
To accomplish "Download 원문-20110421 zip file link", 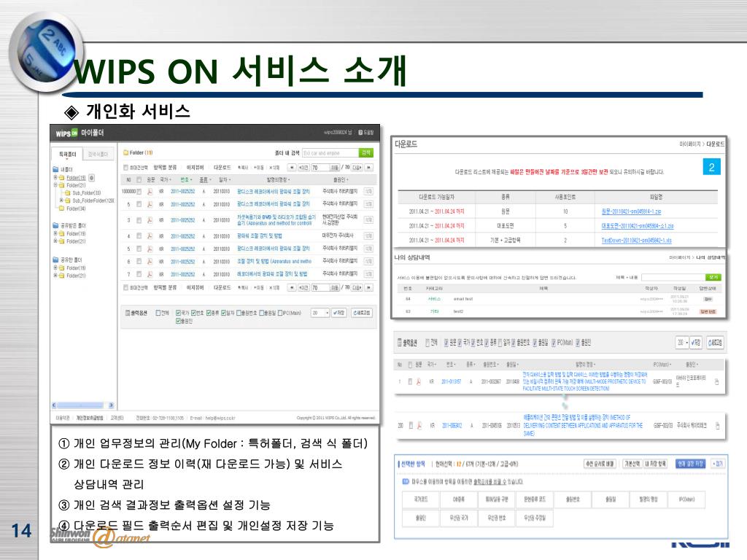I will pyautogui.click(x=631, y=211).
